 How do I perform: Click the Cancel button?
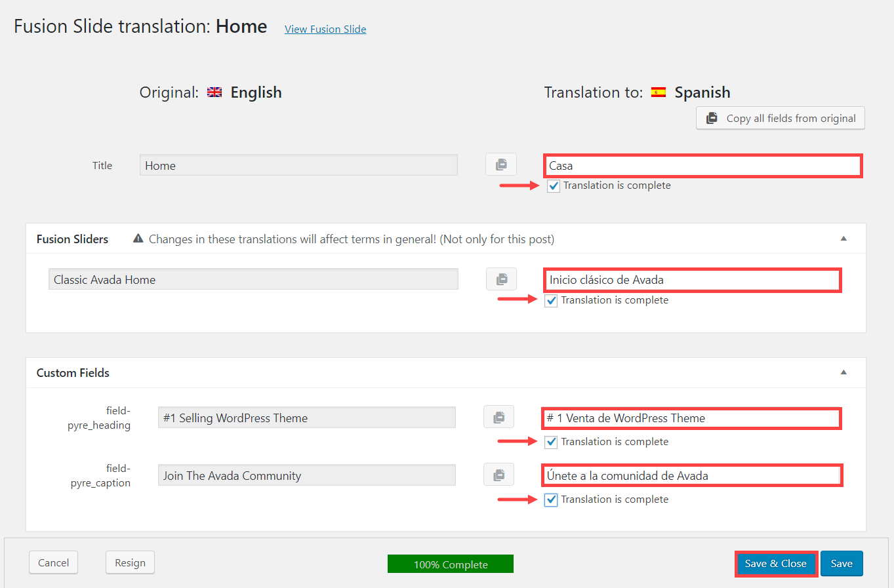(54, 562)
